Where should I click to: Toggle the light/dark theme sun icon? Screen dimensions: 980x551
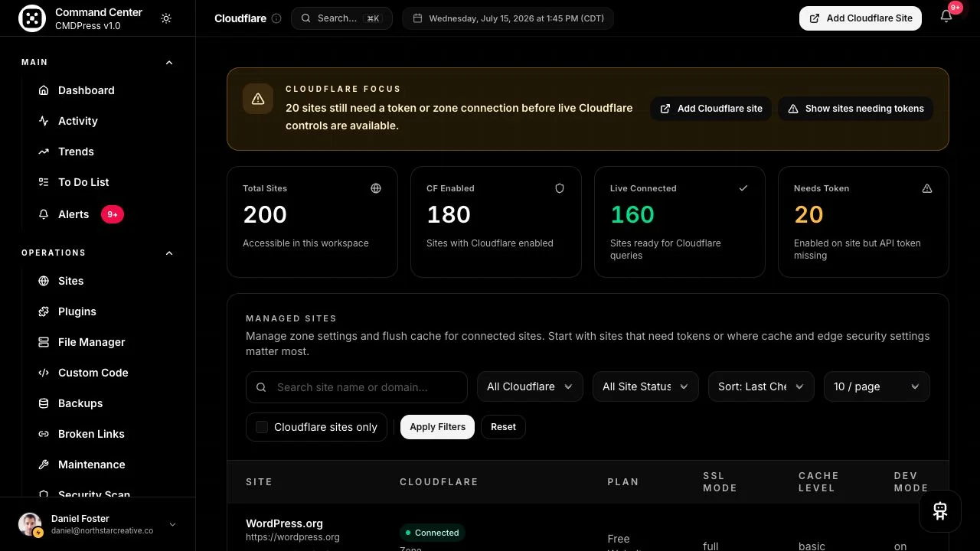point(166,18)
